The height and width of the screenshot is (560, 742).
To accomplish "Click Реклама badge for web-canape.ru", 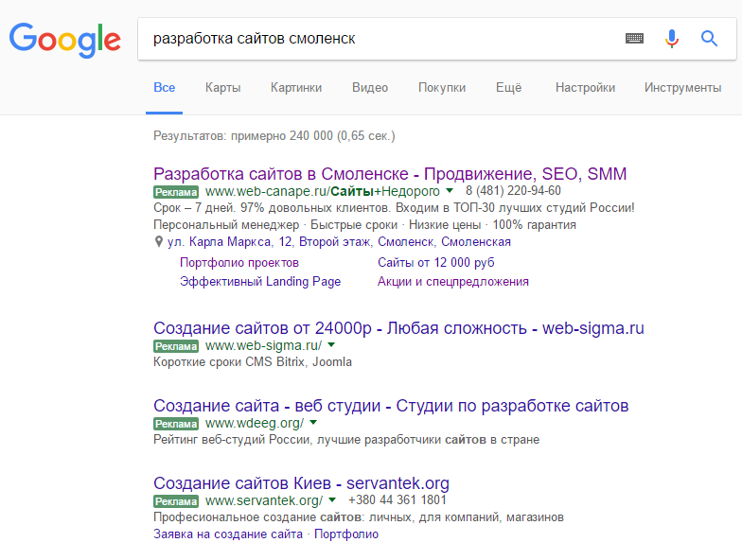I will tap(176, 192).
